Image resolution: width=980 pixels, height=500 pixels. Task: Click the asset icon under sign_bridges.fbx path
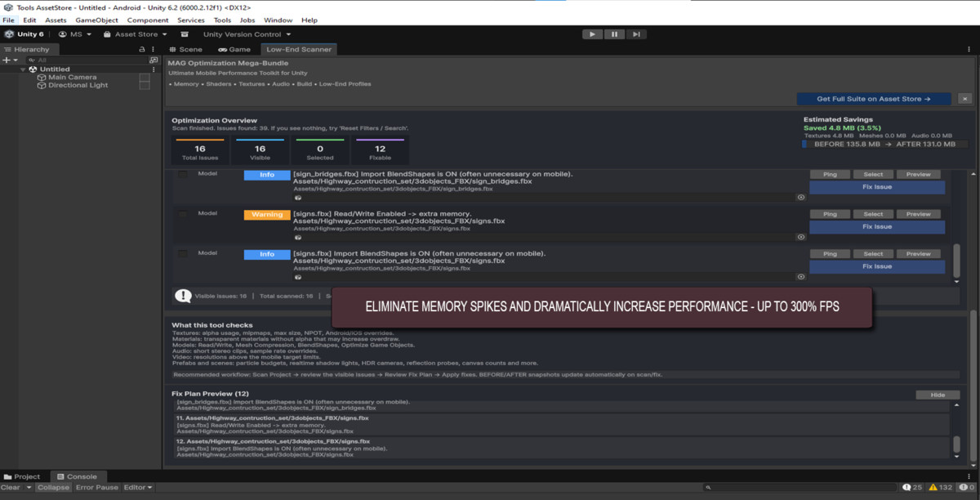point(298,197)
